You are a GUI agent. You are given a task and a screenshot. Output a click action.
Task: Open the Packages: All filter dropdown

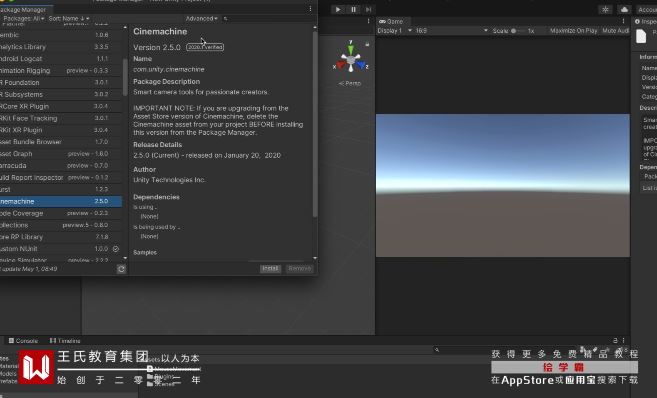point(23,18)
